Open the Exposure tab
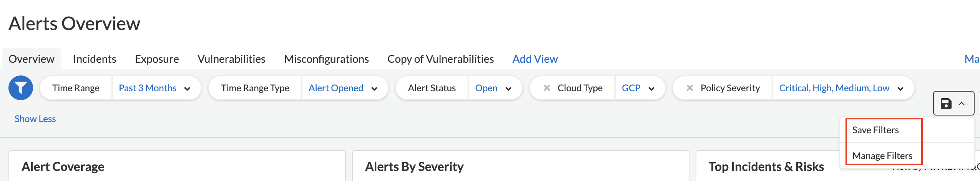 [157, 59]
